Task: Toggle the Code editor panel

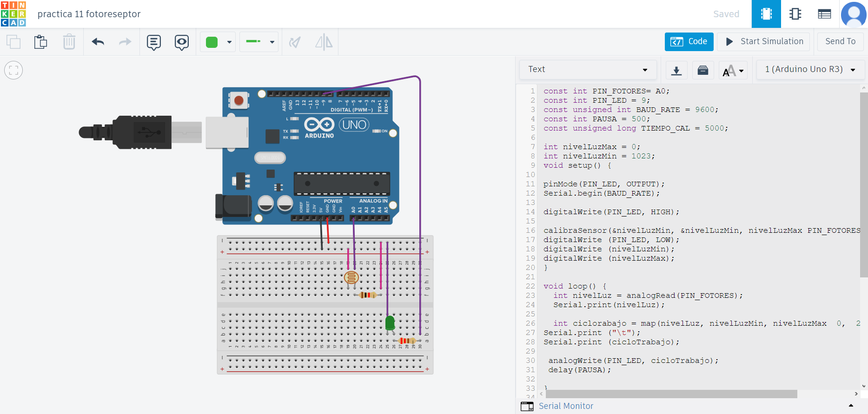Action: tap(689, 41)
